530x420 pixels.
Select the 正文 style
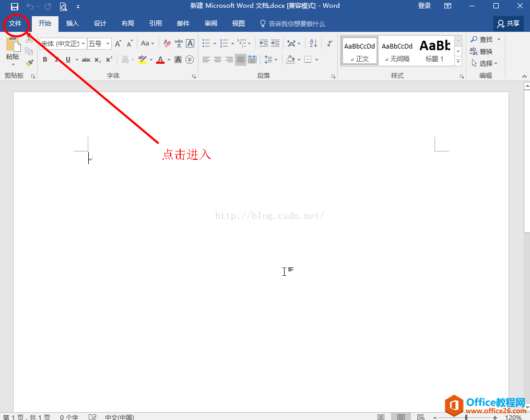(359, 51)
